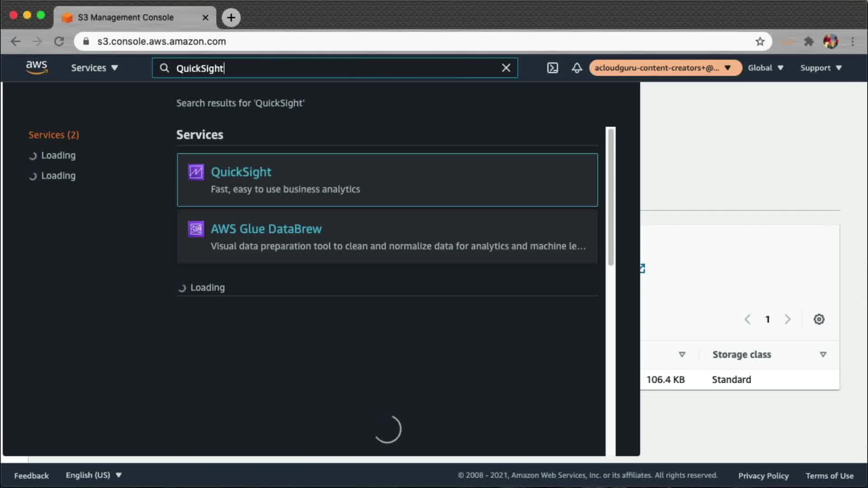Open browser extensions puzzle icon

point(809,42)
